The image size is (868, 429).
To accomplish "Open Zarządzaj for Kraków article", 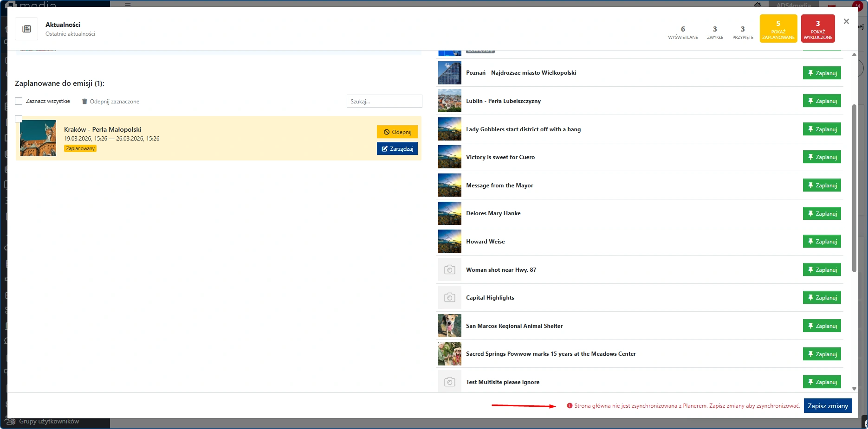I will click(x=397, y=149).
